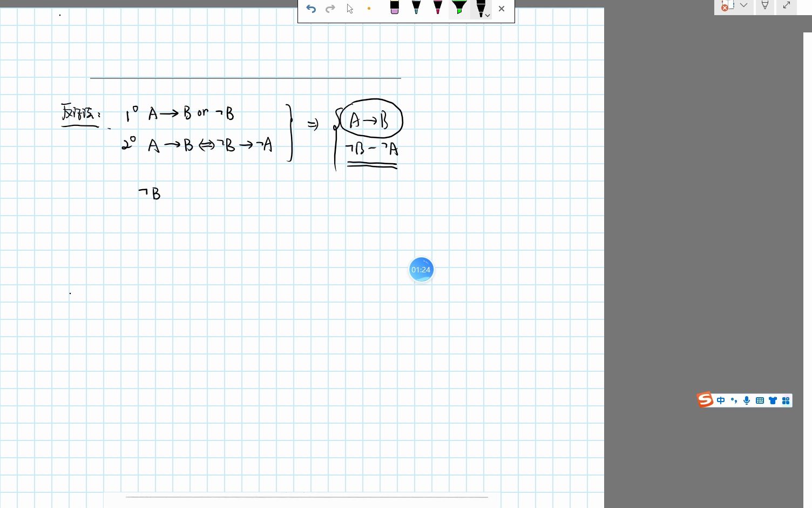The image size is (812, 508).
Task: Click the screen clipping icon with red X
Action: (727, 5)
